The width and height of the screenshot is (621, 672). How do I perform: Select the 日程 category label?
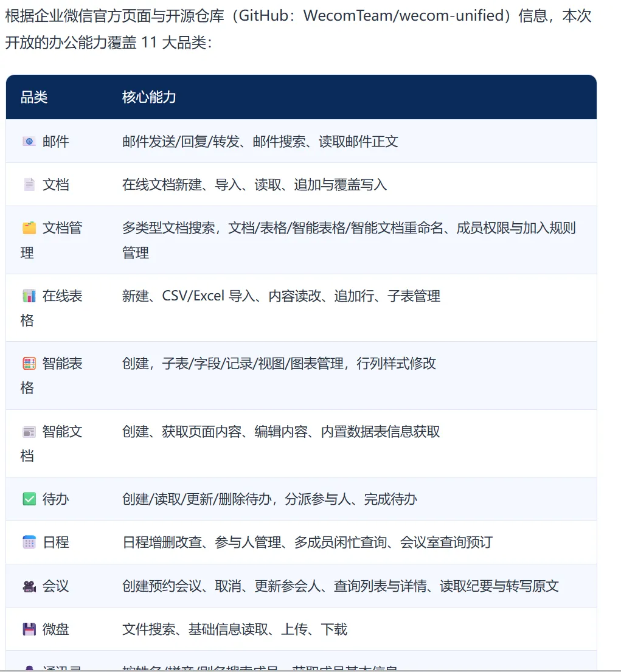56,542
